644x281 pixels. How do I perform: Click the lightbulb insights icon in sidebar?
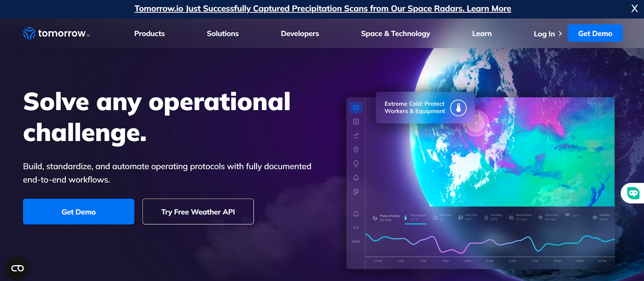pos(356,164)
